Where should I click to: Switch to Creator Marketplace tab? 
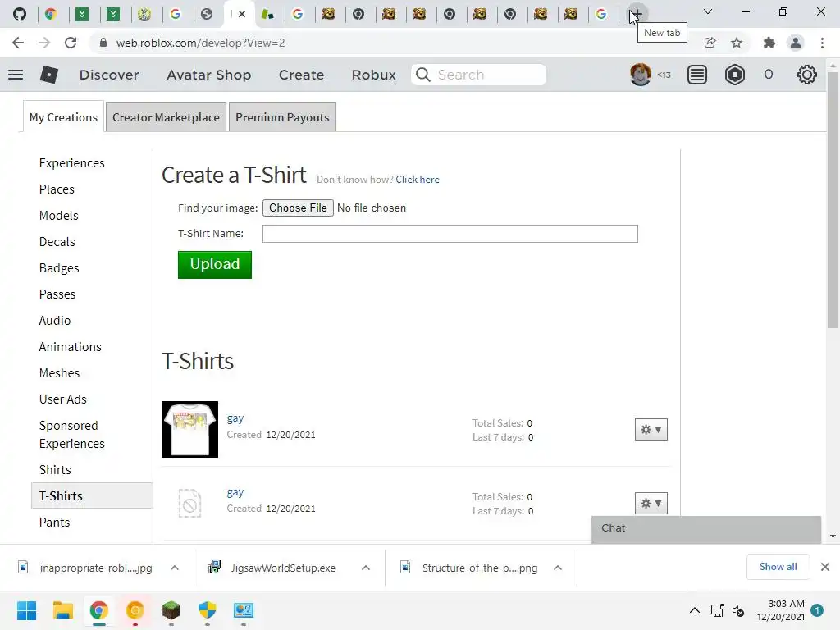click(x=166, y=117)
